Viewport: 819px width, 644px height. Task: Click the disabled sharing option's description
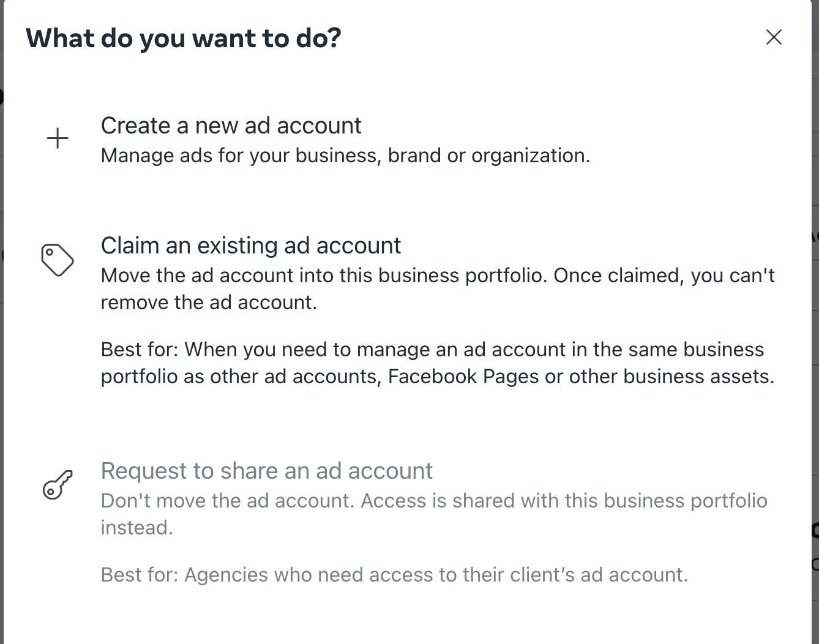point(433,514)
